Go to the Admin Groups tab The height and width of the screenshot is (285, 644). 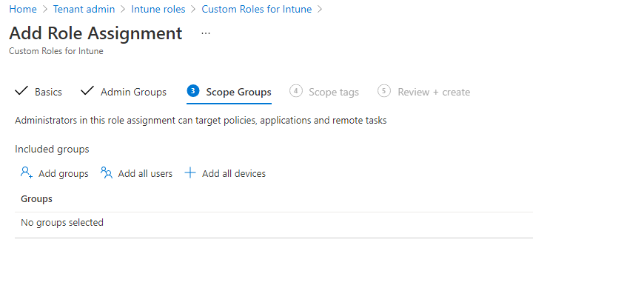pyautogui.click(x=133, y=92)
